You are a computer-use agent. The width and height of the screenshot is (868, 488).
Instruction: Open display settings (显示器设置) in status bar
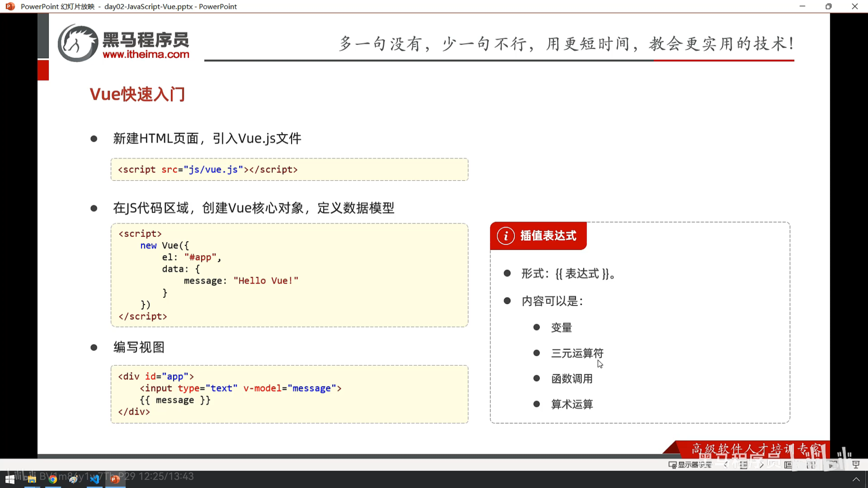click(x=690, y=465)
